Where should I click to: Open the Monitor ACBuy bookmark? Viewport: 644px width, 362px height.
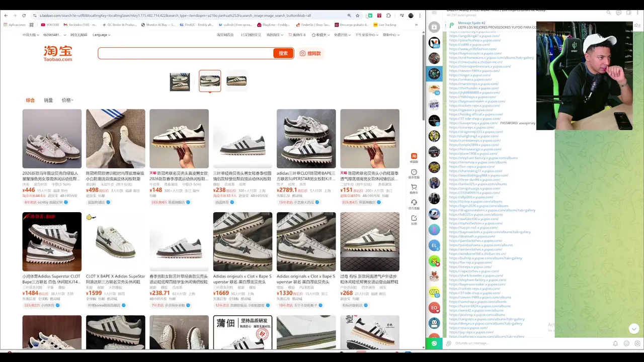(158, 25)
